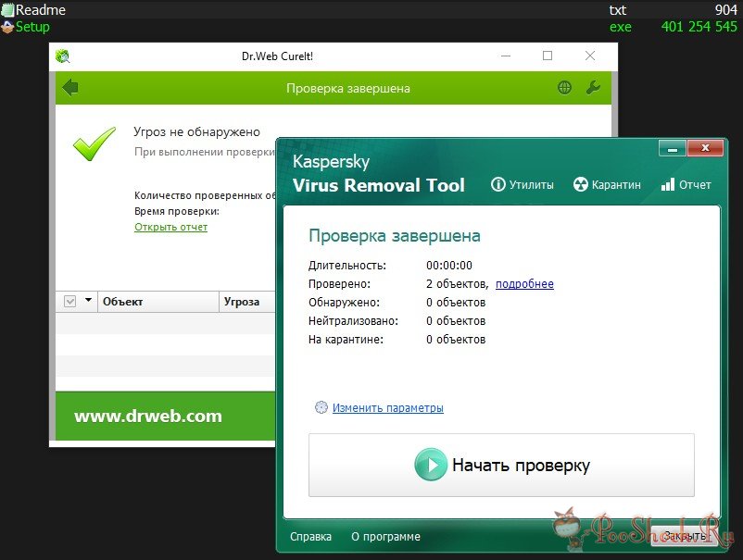Open Карантин in Kaspersky toolbar
This screenshot has height=560, width=743.
tap(607, 184)
